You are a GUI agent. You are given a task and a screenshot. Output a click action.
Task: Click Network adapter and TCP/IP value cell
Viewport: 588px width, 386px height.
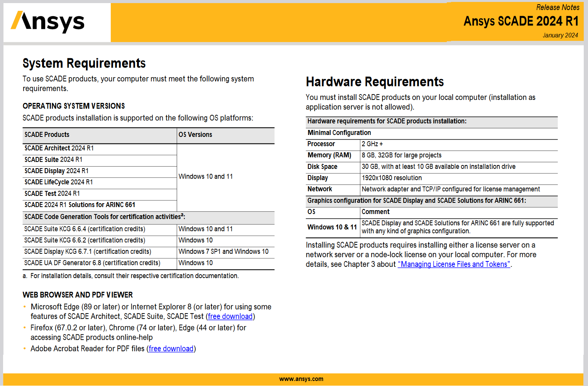459,189
